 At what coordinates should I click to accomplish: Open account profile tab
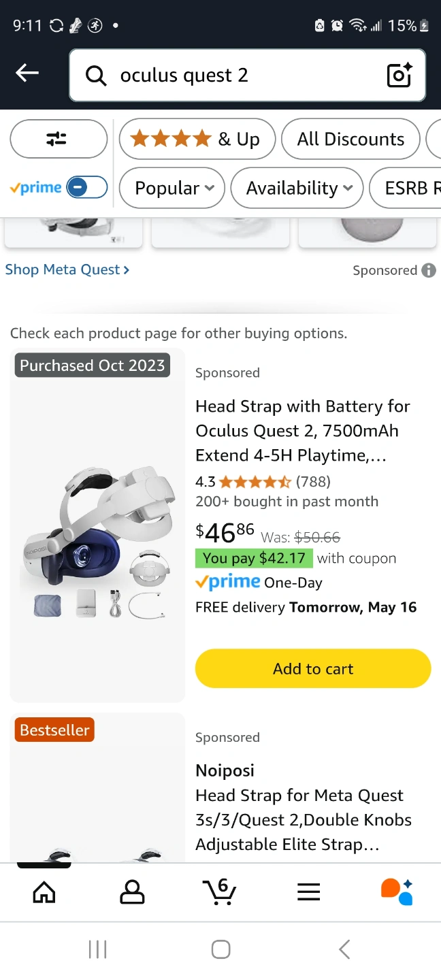click(132, 892)
